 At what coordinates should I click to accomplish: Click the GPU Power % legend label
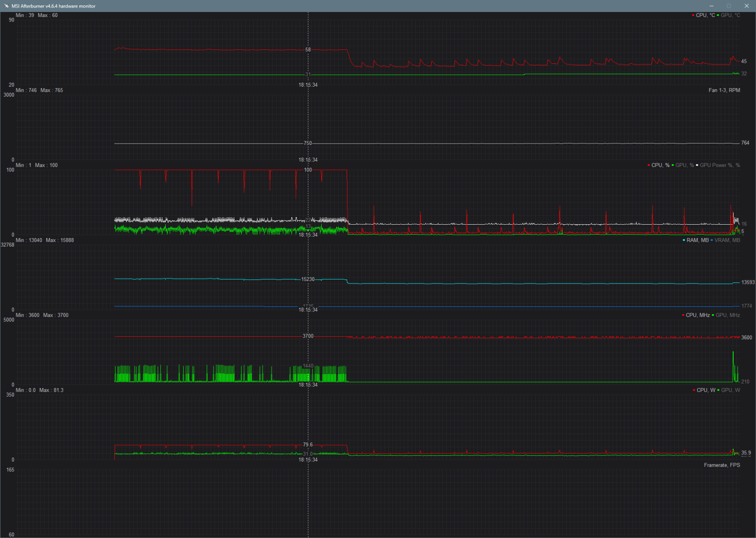click(720, 165)
